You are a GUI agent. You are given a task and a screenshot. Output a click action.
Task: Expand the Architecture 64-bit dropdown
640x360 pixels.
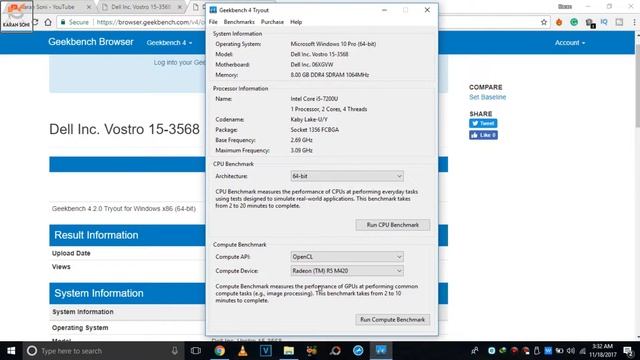click(x=347, y=176)
